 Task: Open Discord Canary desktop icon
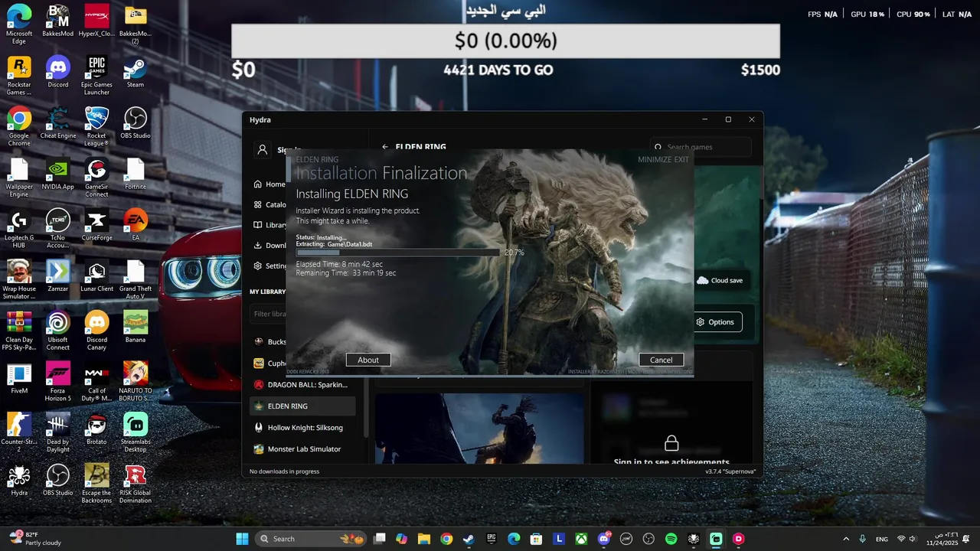96,331
